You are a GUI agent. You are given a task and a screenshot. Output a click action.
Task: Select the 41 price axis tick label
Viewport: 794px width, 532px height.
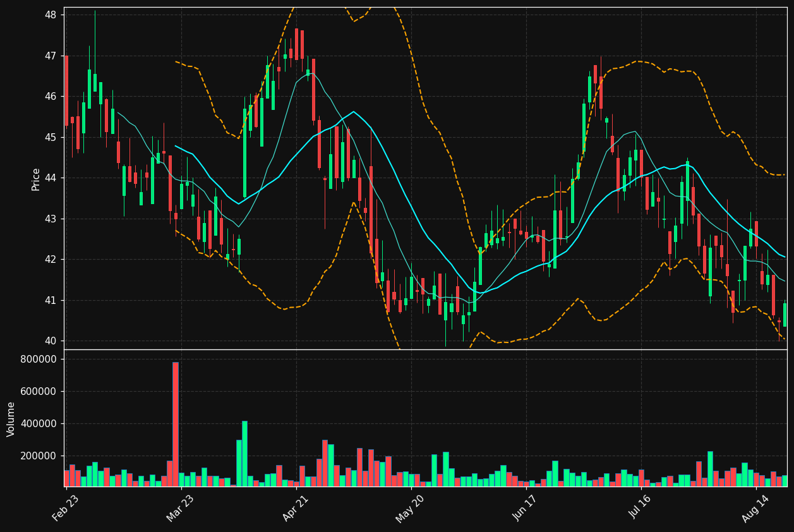51,300
